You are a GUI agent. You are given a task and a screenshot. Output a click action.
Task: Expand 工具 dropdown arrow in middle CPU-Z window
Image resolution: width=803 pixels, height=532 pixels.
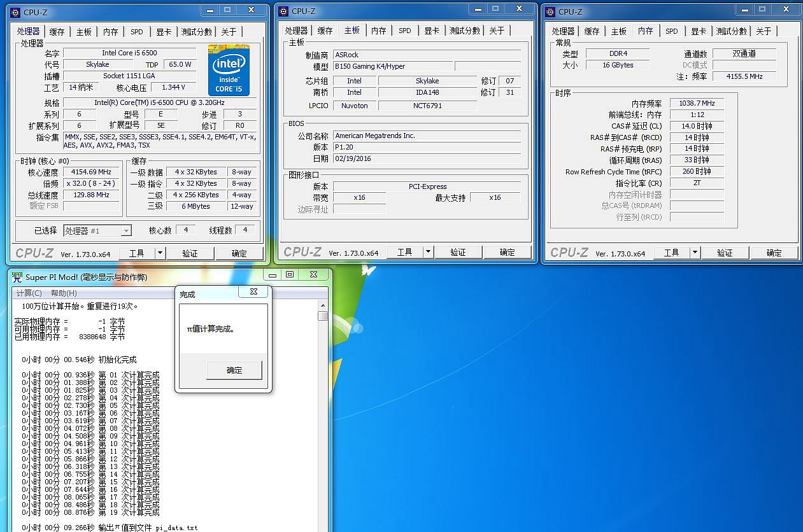[428, 253]
